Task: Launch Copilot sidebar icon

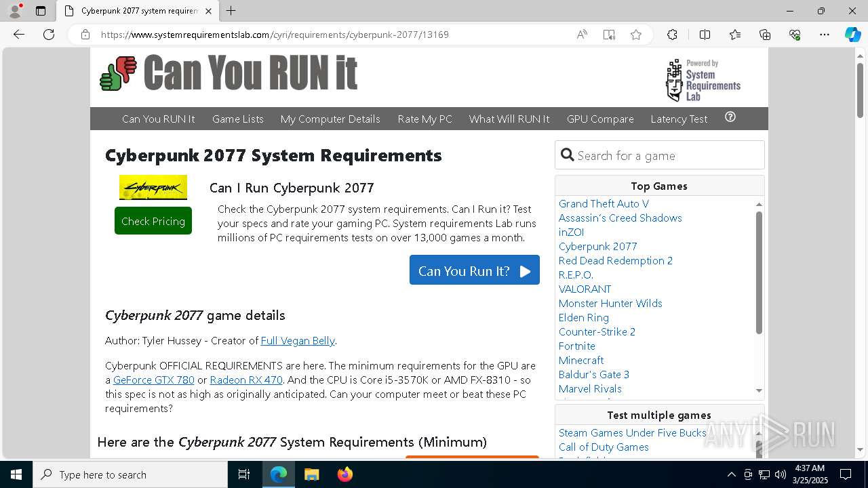Action: tap(852, 35)
